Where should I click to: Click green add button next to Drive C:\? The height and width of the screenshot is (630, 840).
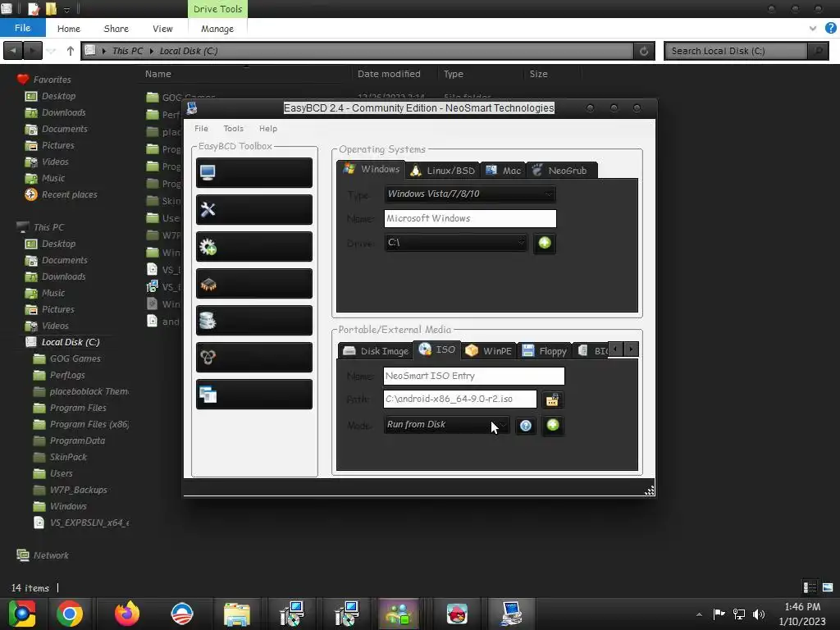[545, 243]
